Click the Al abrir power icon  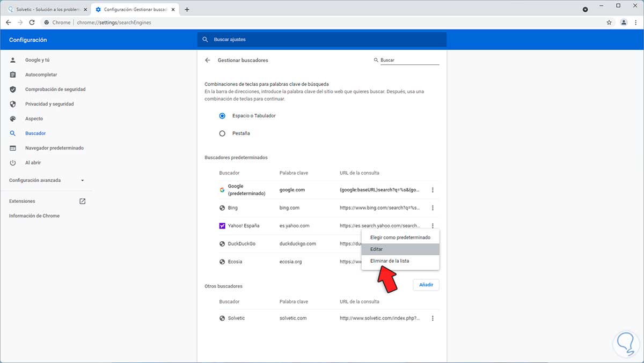(x=13, y=162)
